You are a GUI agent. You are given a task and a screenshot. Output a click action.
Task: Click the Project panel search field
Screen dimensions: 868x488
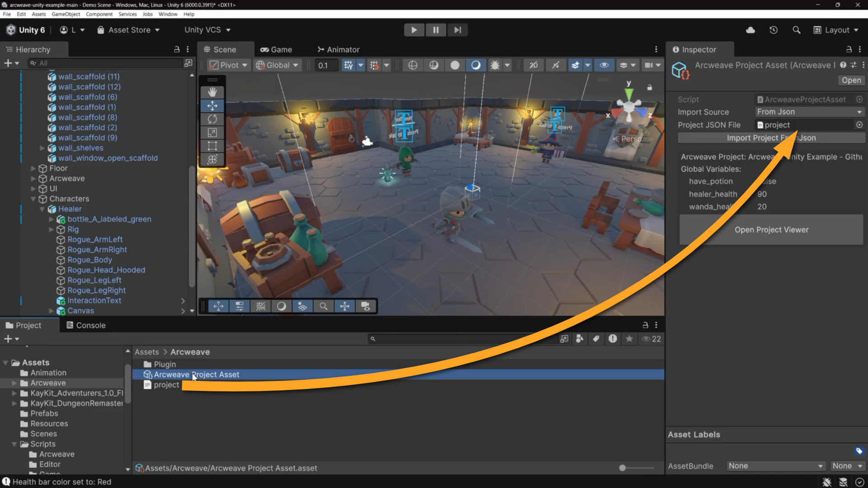(x=462, y=339)
